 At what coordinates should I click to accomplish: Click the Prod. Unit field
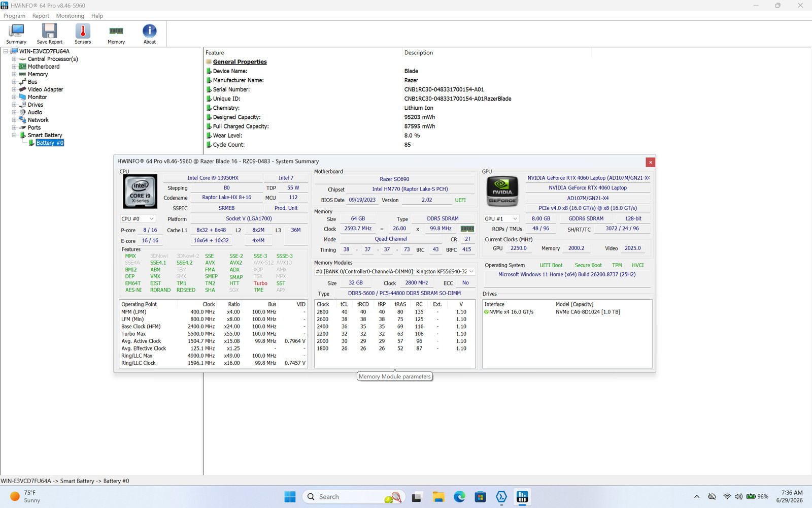(286, 208)
